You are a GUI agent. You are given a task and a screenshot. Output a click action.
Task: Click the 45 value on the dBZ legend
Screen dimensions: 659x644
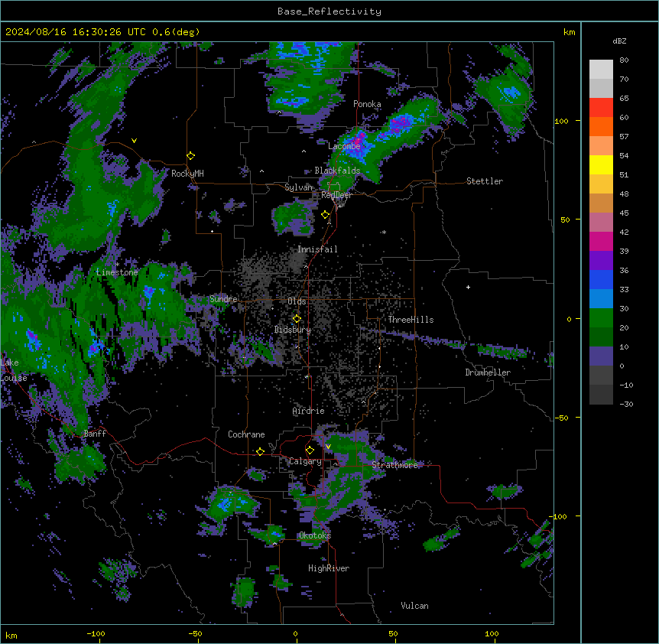[624, 213]
